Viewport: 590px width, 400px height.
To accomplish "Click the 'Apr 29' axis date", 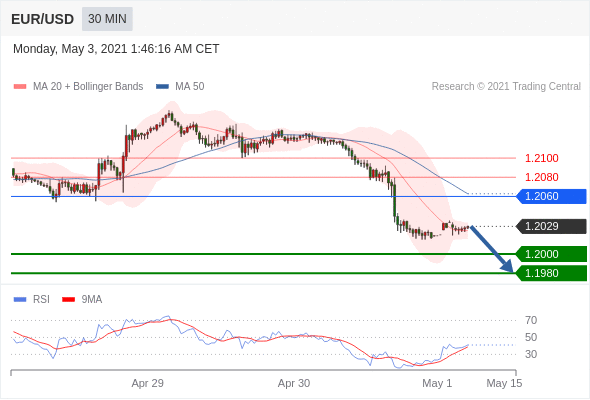I will pyautogui.click(x=148, y=383).
